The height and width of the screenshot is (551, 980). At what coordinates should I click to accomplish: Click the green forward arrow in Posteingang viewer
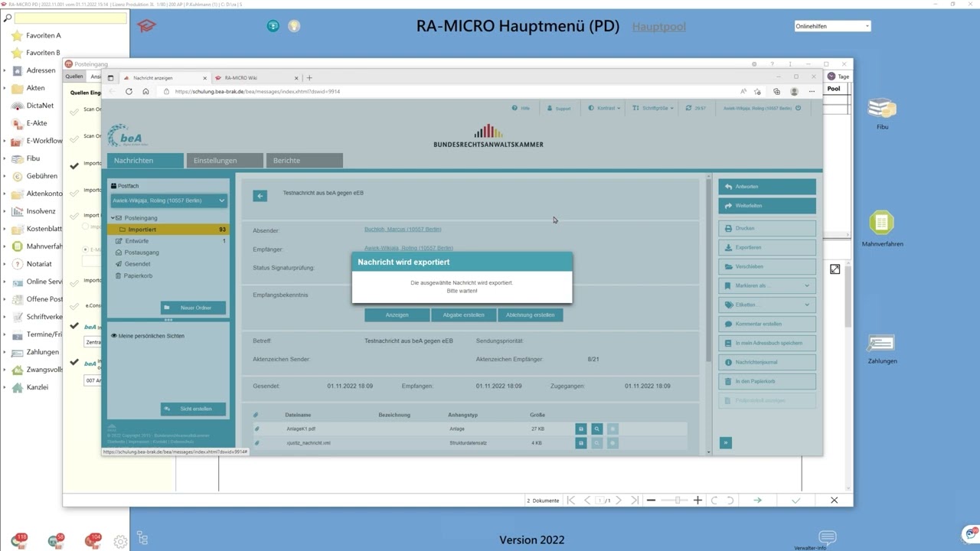coord(757,500)
